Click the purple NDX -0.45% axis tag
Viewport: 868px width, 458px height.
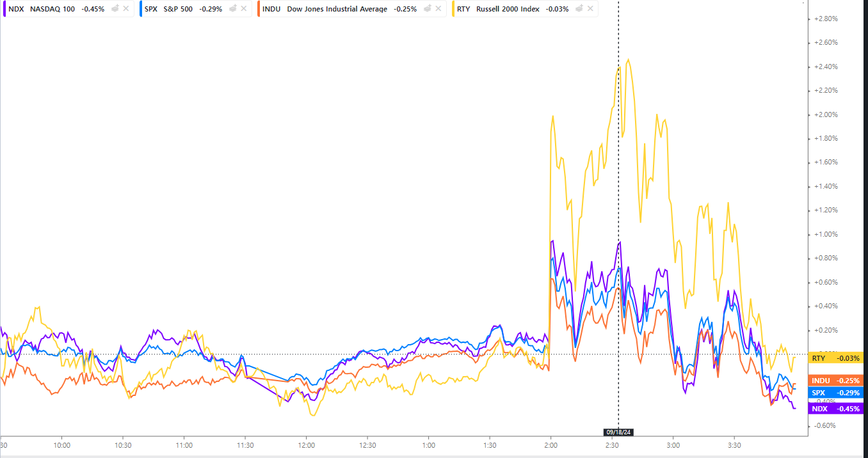[x=836, y=409]
